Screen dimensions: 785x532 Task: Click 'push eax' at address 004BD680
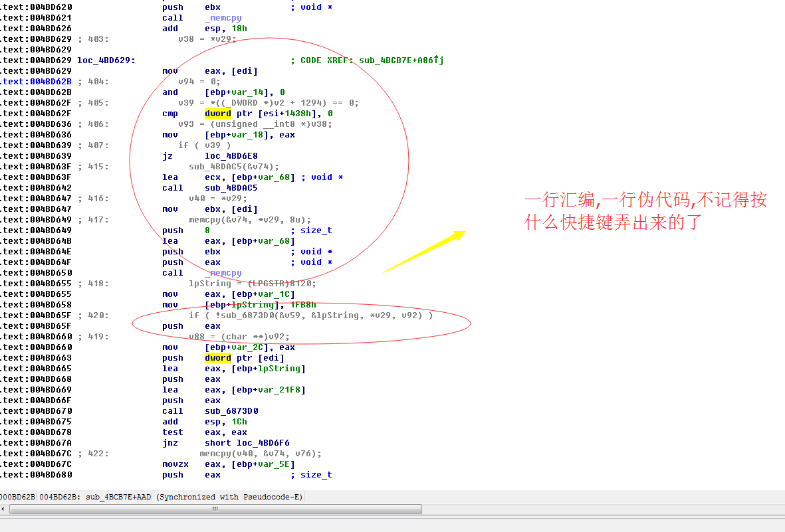tap(191, 475)
